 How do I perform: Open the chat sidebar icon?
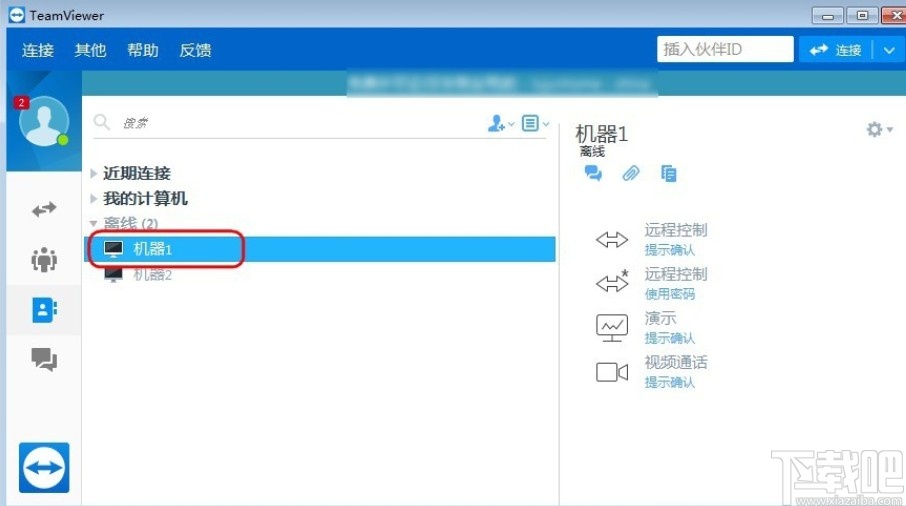pyautogui.click(x=44, y=359)
